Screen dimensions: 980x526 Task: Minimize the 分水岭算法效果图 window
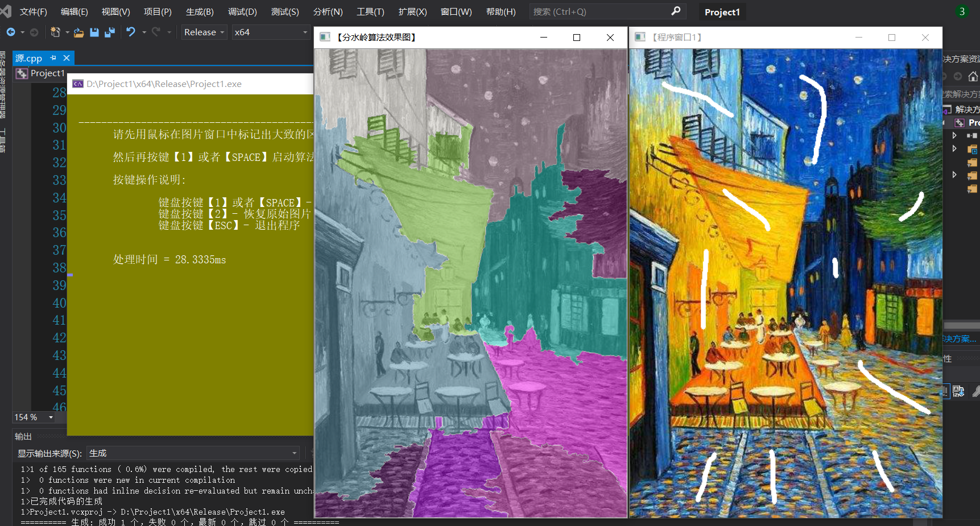(544, 38)
